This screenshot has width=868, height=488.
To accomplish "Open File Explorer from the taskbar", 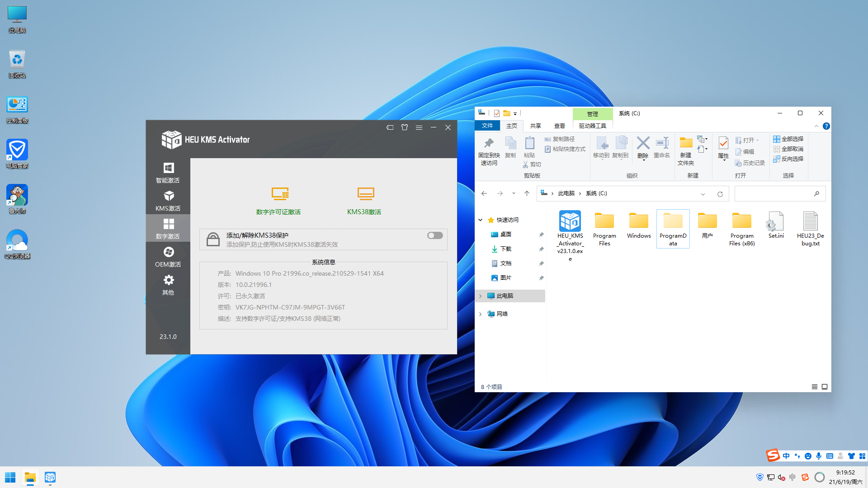I will click(x=30, y=478).
